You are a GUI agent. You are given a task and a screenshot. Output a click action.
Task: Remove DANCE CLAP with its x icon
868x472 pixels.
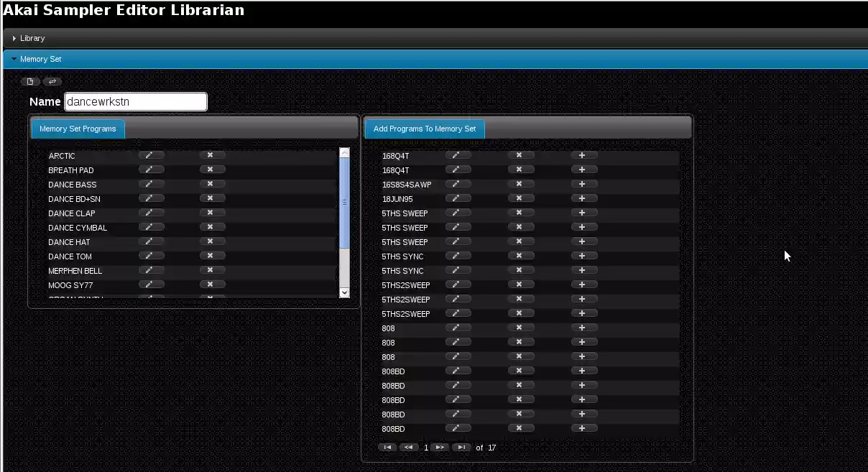click(212, 212)
